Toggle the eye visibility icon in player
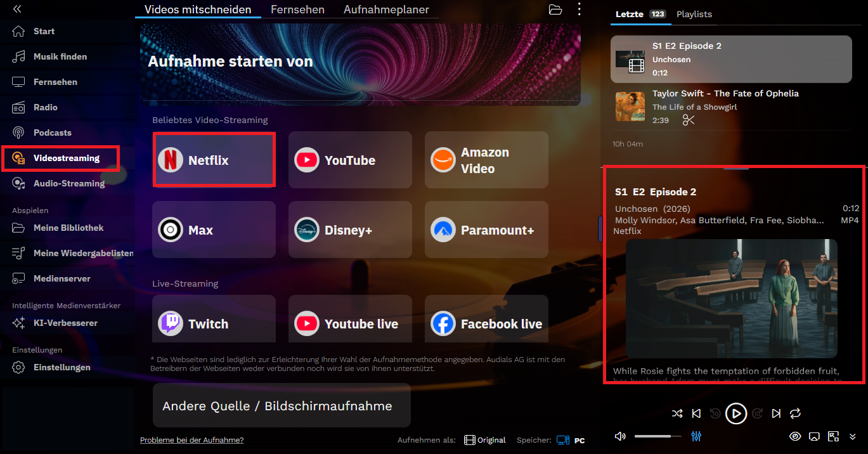The image size is (868, 454). click(x=795, y=436)
